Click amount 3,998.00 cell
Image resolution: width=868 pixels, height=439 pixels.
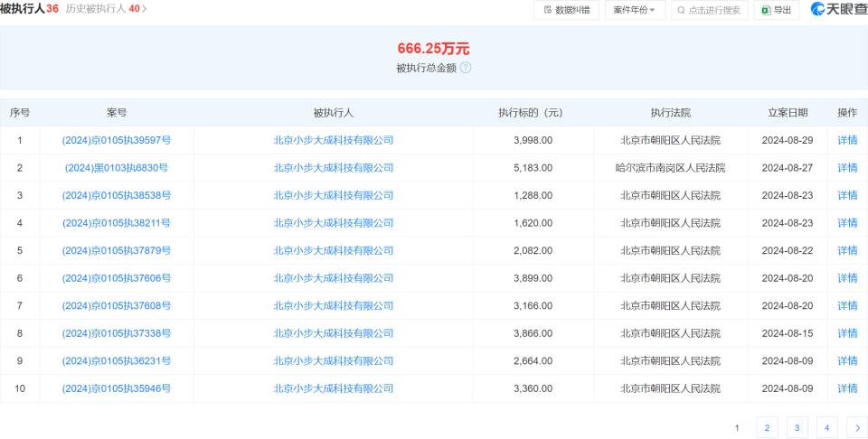coord(533,140)
